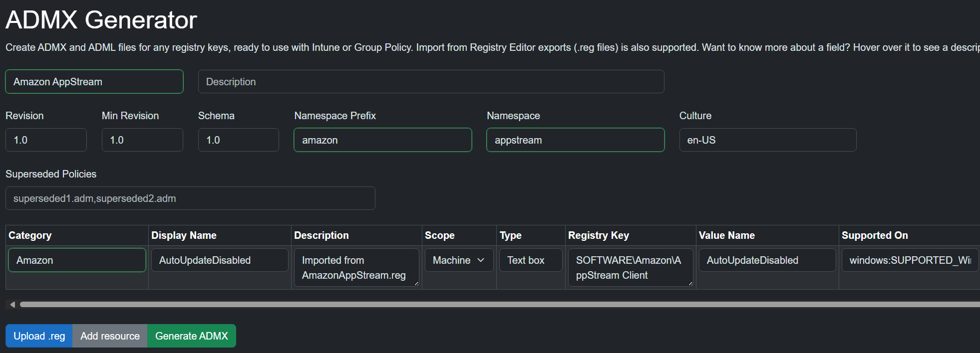Click the left arrow of horizontal scrollbar
Screen dimensions: 980x353
click(12, 304)
